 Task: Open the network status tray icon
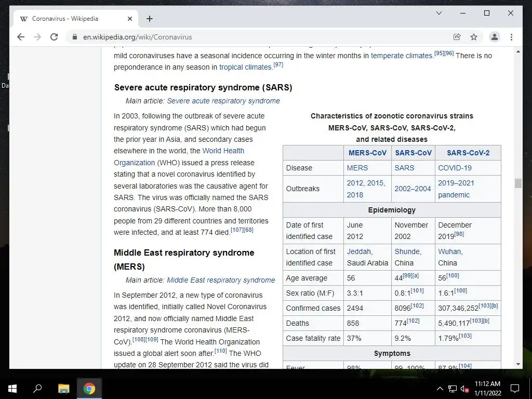coord(453,389)
